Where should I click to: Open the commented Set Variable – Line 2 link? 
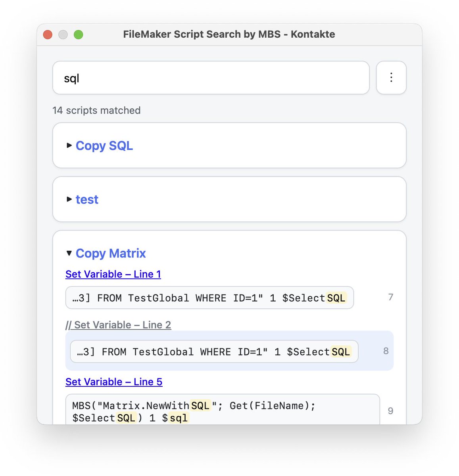(119, 324)
